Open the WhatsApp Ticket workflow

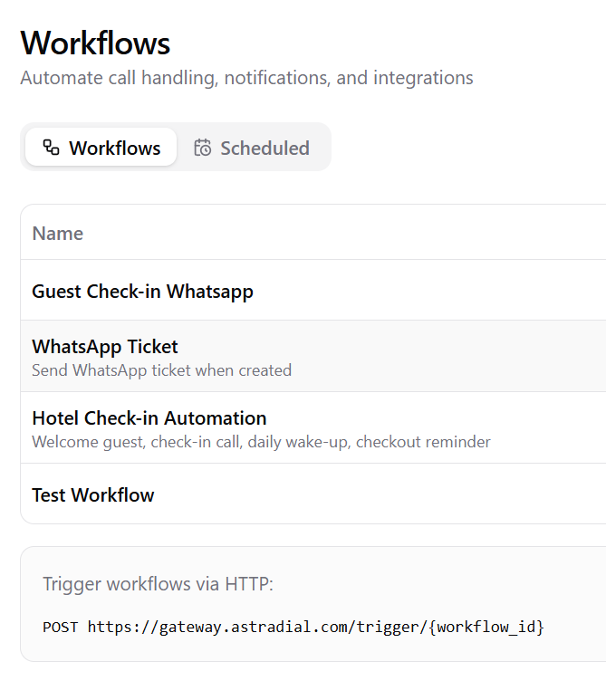[x=105, y=346]
